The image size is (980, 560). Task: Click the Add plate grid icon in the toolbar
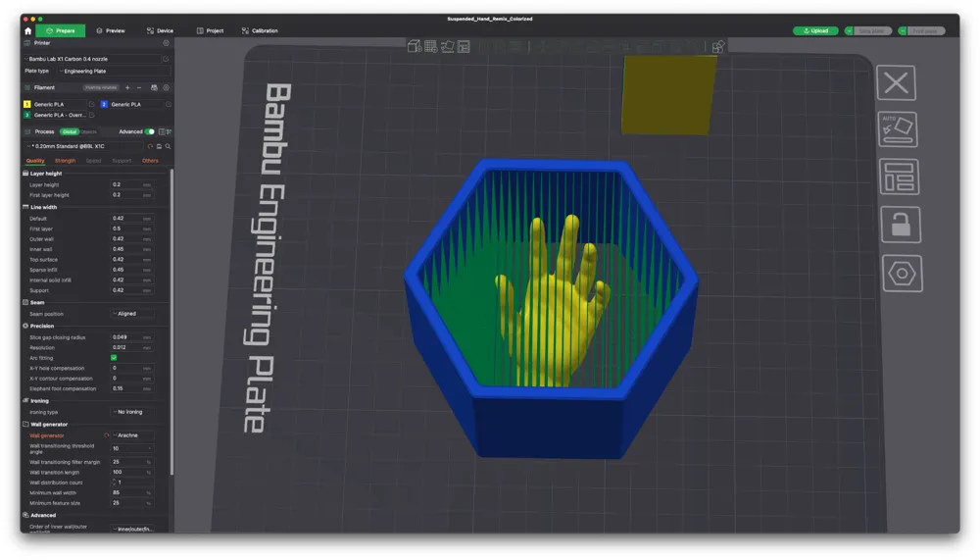point(431,46)
